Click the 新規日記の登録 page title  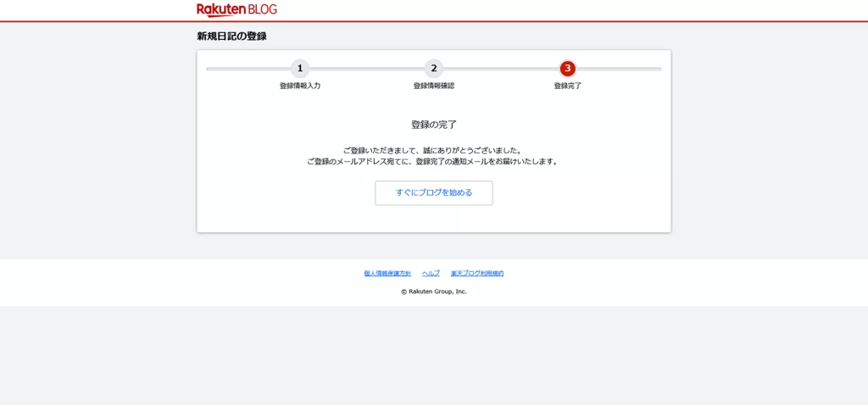pos(231,36)
